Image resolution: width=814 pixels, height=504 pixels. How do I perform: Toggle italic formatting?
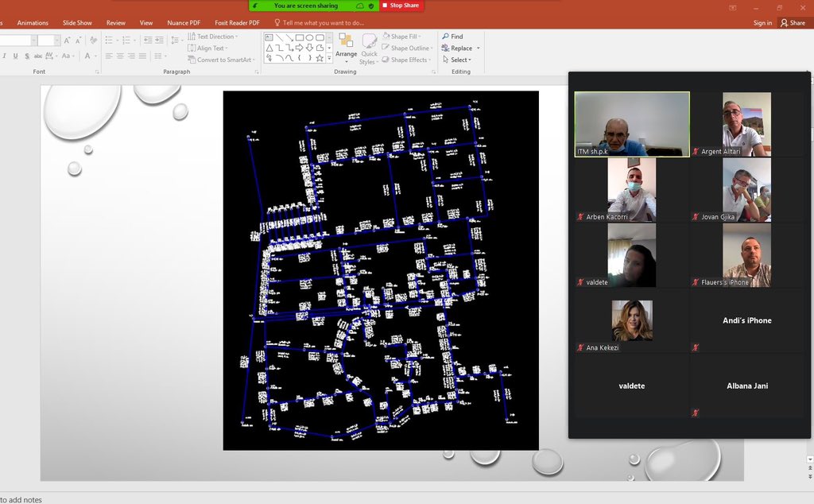coord(4,56)
